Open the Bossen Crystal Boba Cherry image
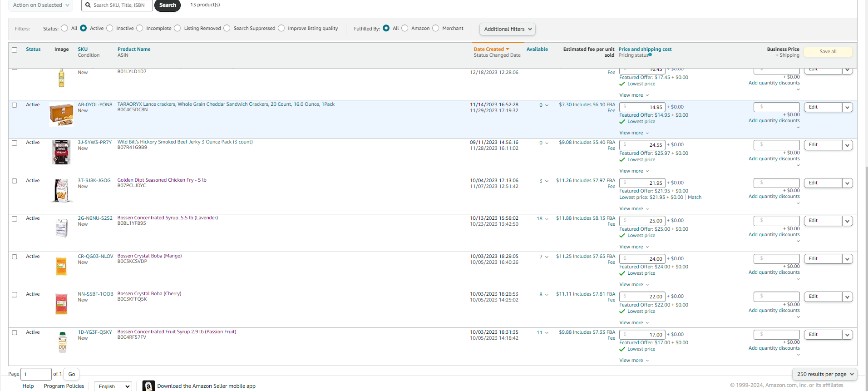Viewport: 868px width, 391px height. click(x=61, y=304)
